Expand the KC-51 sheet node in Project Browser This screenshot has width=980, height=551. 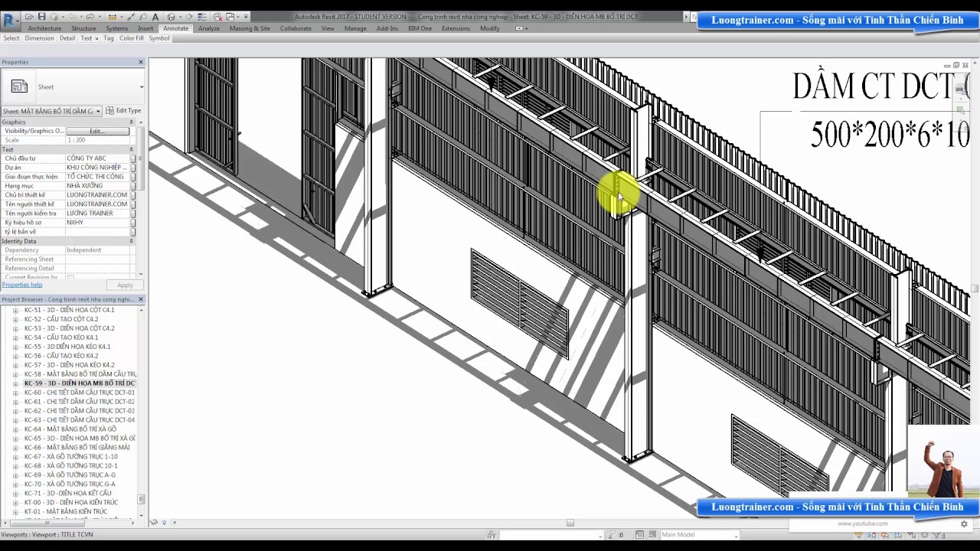pos(15,310)
